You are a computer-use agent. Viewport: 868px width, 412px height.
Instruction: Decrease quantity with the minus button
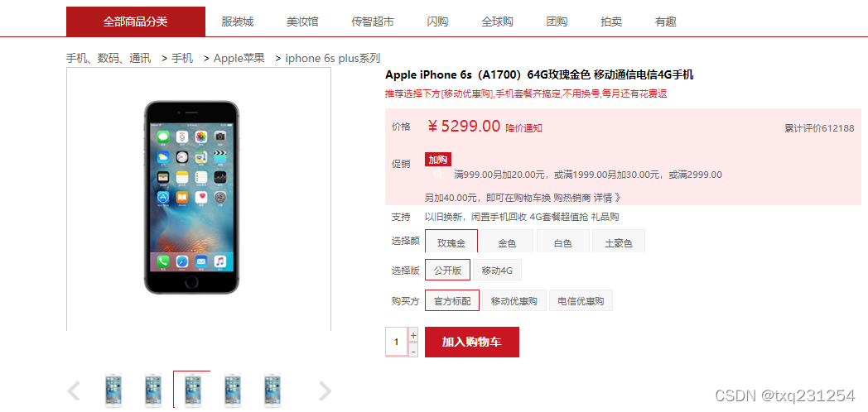click(x=413, y=350)
